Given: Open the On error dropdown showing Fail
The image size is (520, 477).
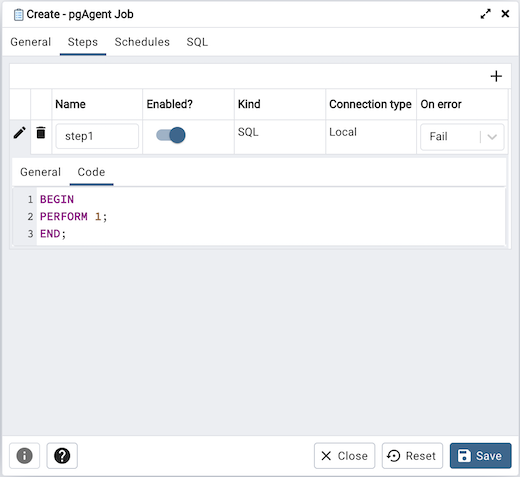Looking at the screenshot, I should tap(462, 137).
